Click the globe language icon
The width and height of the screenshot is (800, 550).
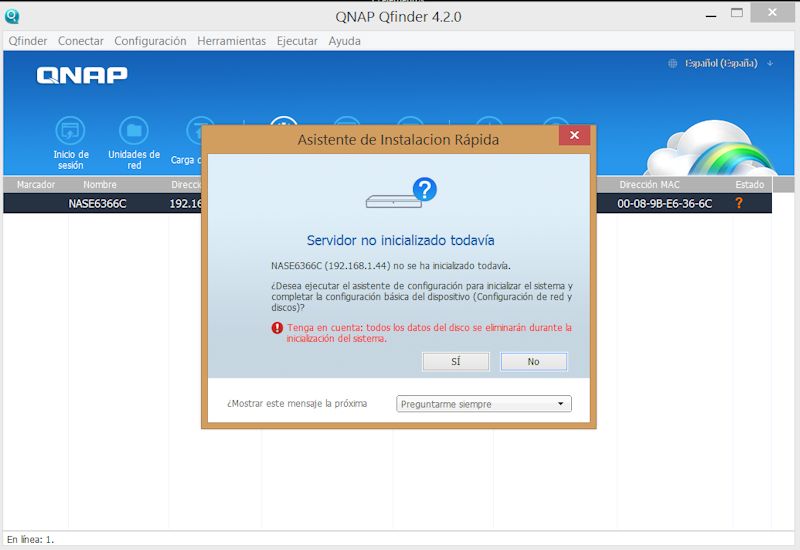673,63
